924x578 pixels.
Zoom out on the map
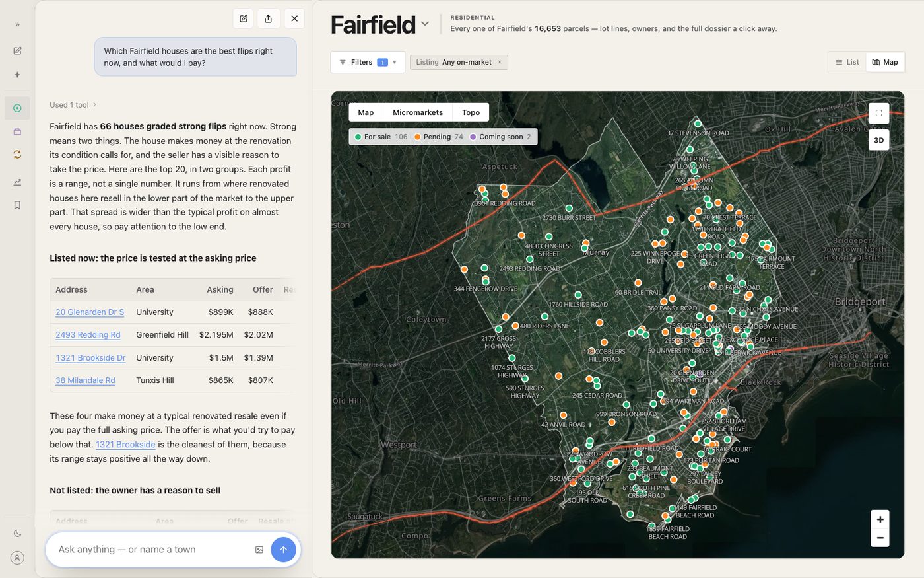pos(880,538)
